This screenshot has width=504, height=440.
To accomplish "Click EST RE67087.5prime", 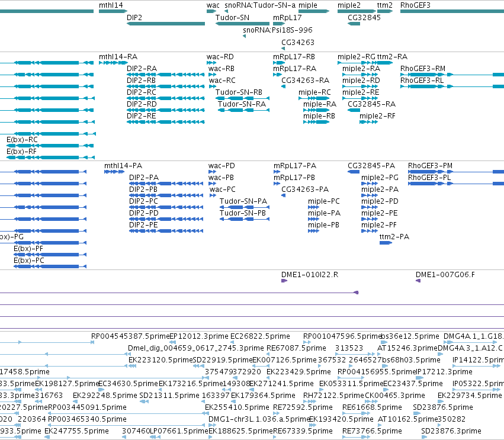I will 296,348.
